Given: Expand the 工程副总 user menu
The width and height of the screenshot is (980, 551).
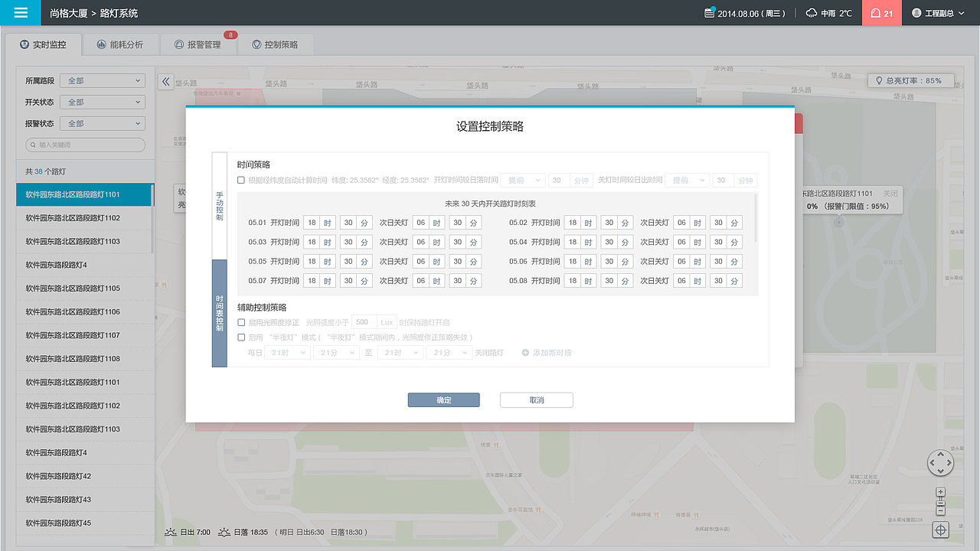Looking at the screenshot, I should [940, 12].
